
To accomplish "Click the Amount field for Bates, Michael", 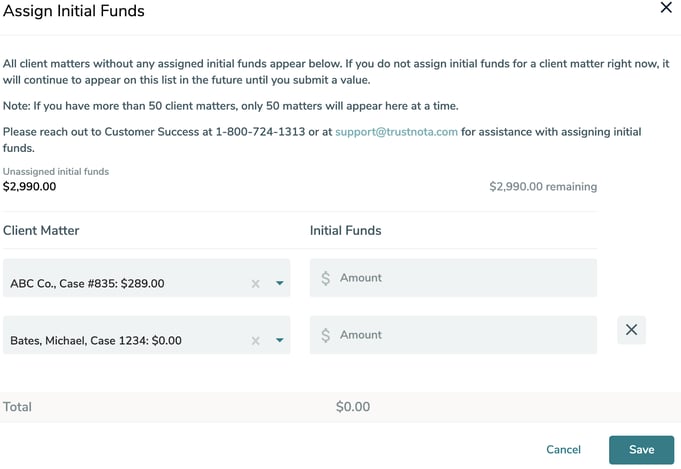I will [460, 335].
